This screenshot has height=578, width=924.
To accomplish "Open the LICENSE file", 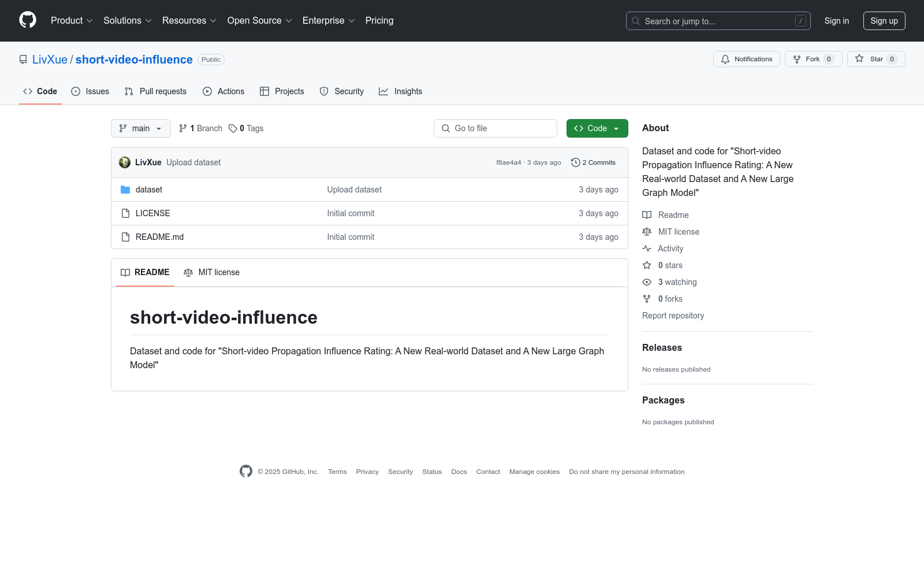I will pos(153,213).
